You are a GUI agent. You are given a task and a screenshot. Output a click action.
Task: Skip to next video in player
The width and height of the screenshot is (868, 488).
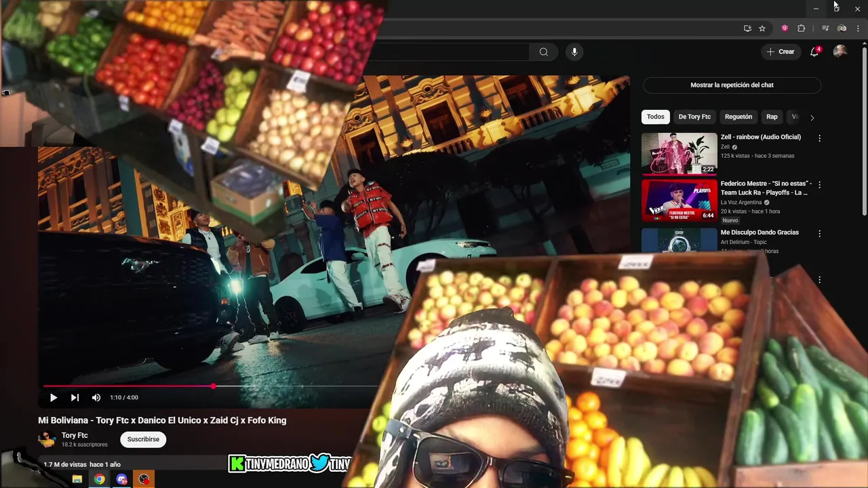75,398
